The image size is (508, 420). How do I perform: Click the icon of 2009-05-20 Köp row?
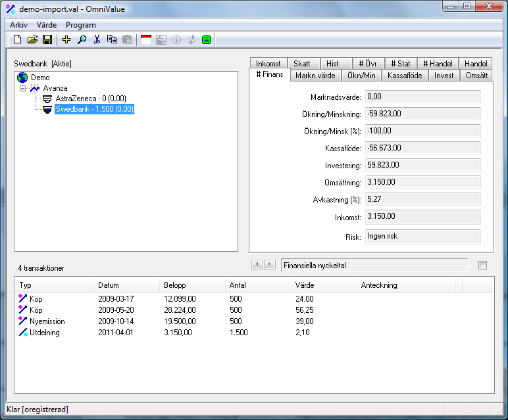pyautogui.click(x=22, y=310)
